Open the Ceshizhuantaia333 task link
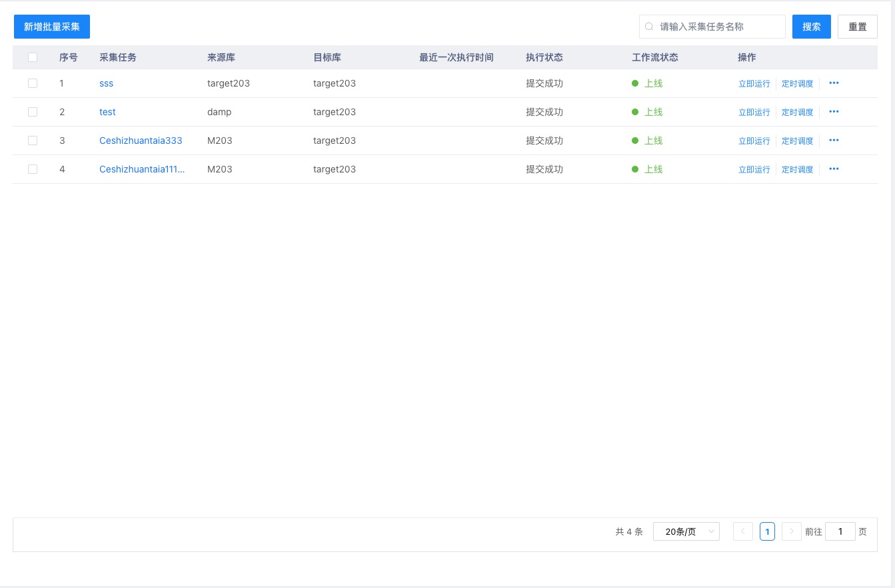 141,141
